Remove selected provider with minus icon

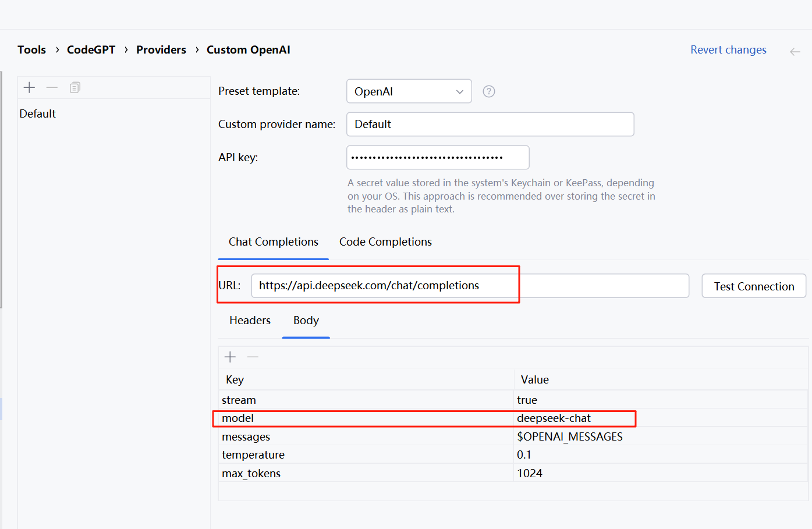(x=52, y=88)
